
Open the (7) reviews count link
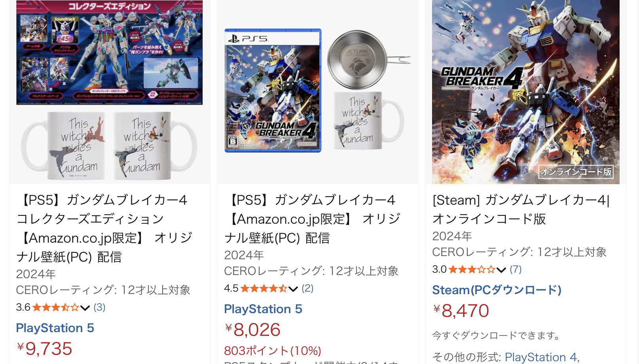(x=516, y=269)
